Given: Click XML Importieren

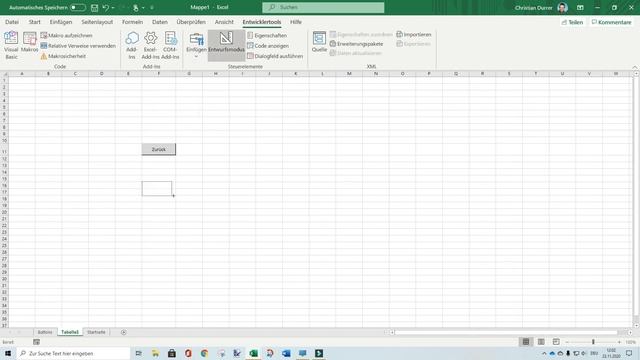Looking at the screenshot, I should pyautogui.click(x=413, y=35).
